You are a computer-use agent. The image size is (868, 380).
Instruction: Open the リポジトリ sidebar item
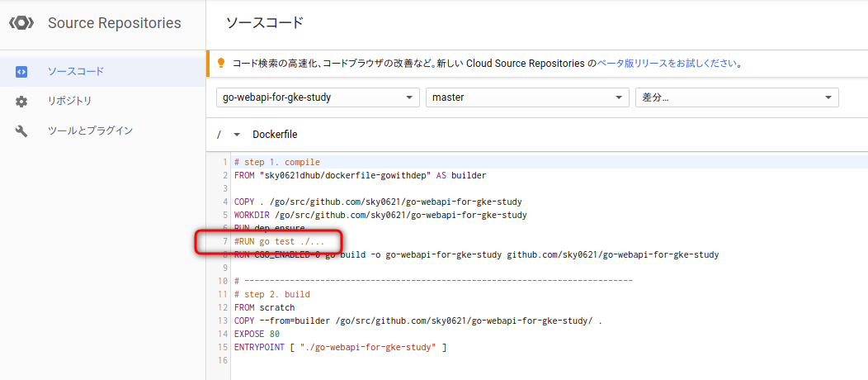tap(102, 102)
